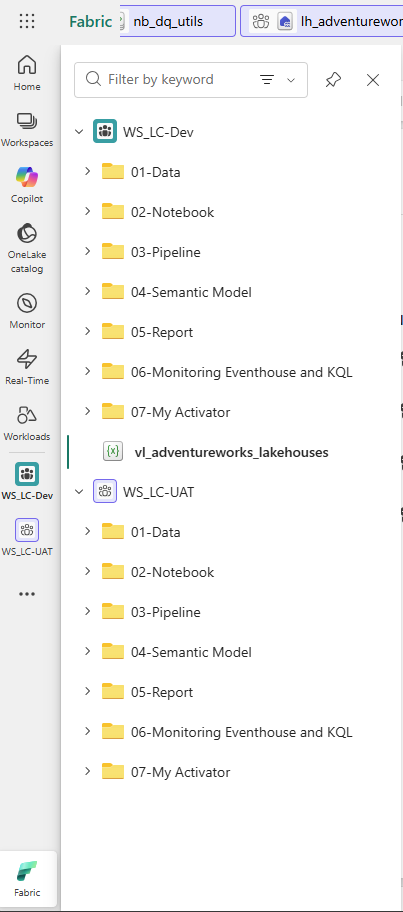
Task: Expand 02-Notebook folder under WS_LC-UAT
Action: pos(88,572)
